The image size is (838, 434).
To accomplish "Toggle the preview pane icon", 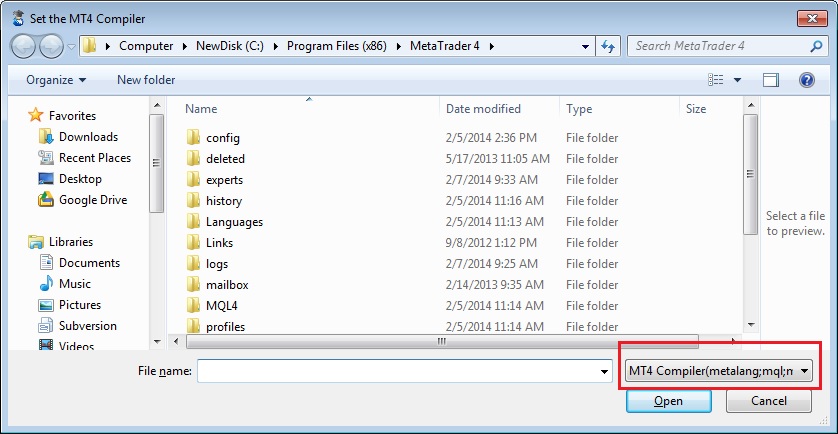I will [771, 80].
